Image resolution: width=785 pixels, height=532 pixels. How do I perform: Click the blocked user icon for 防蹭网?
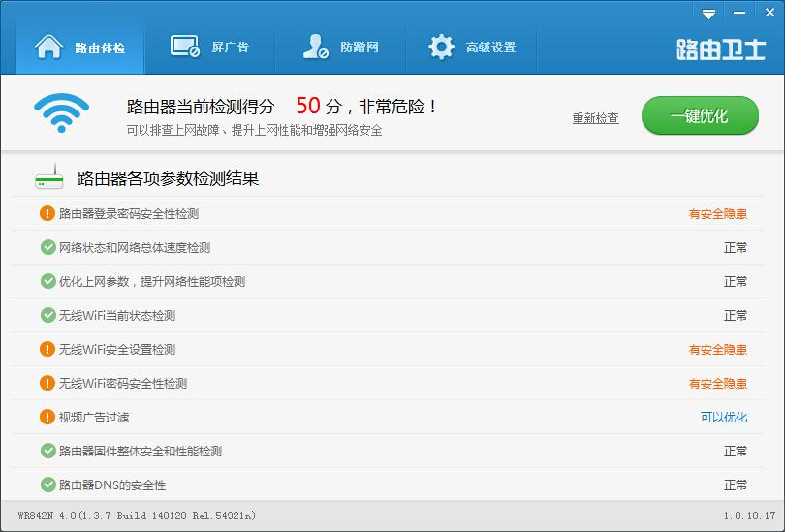(315, 47)
